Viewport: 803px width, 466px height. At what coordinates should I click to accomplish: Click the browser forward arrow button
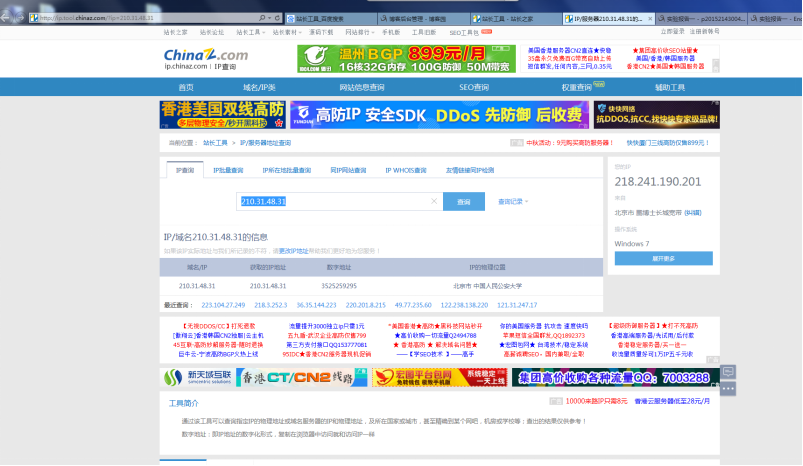tap(19, 17)
